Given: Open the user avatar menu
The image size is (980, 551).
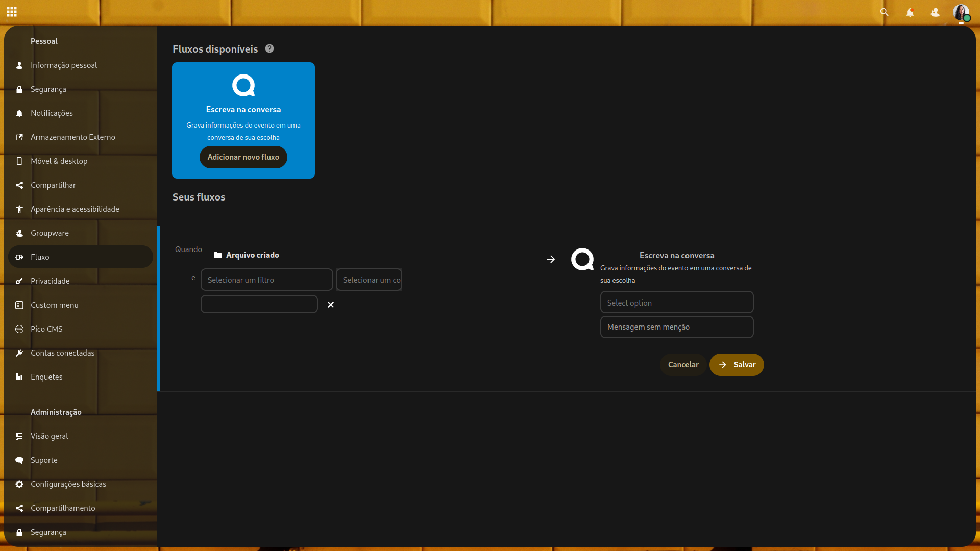Looking at the screenshot, I should point(961,12).
